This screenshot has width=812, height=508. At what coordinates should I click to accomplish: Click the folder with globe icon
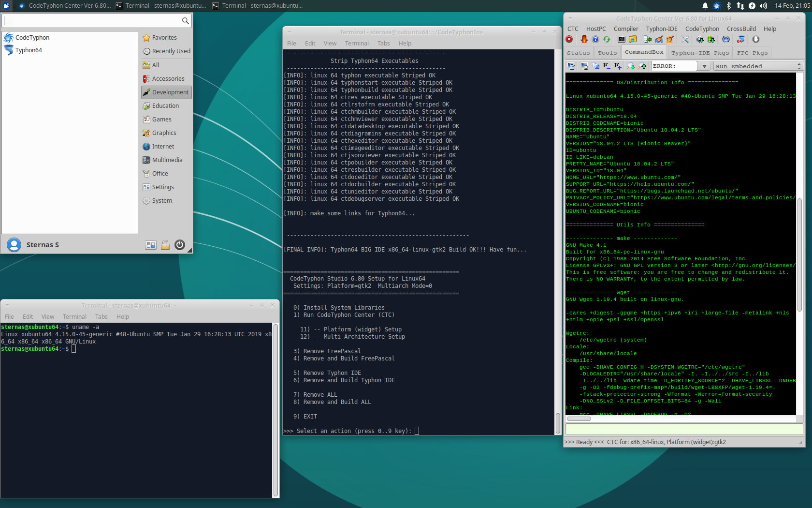[x=633, y=39]
